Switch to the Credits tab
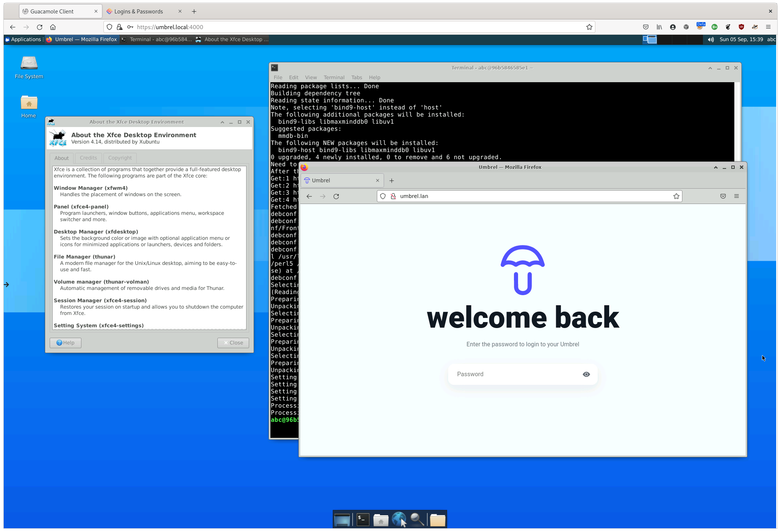Viewport: 781px width, 532px height. coord(88,158)
